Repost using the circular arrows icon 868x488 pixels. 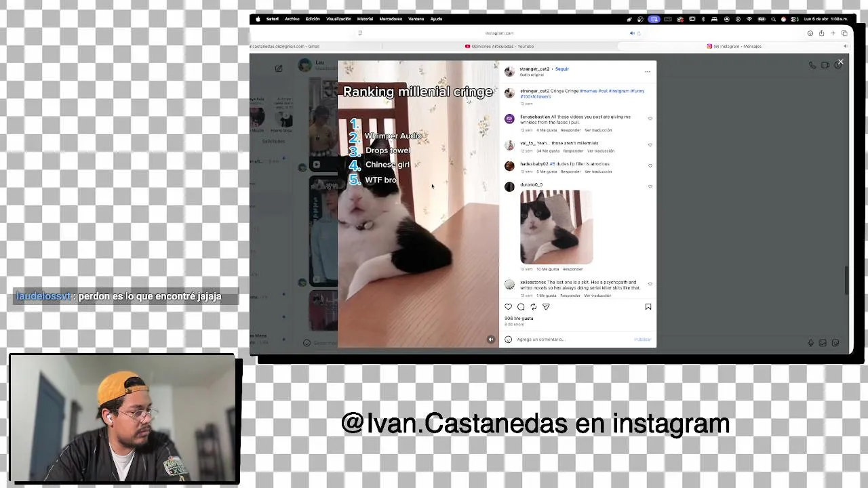(533, 307)
